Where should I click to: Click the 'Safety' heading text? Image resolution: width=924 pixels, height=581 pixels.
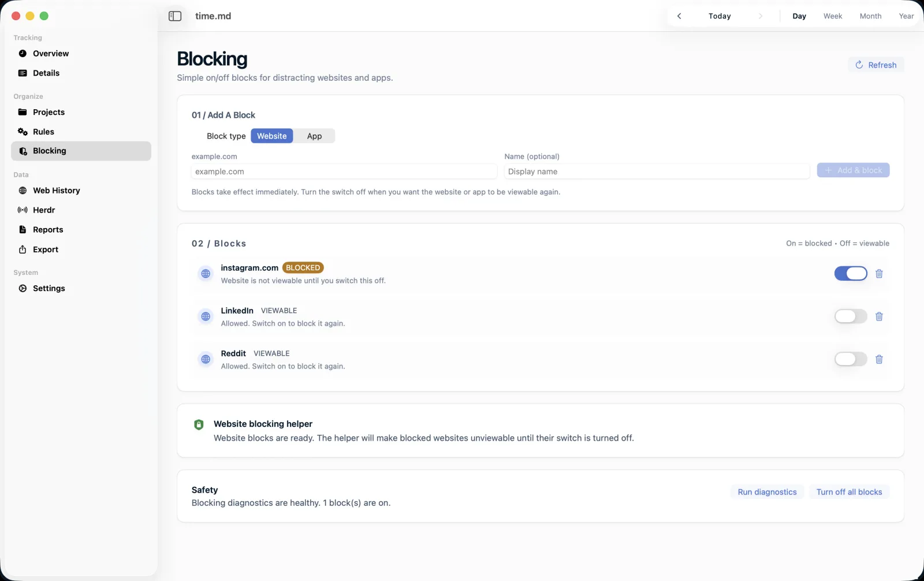(x=204, y=490)
